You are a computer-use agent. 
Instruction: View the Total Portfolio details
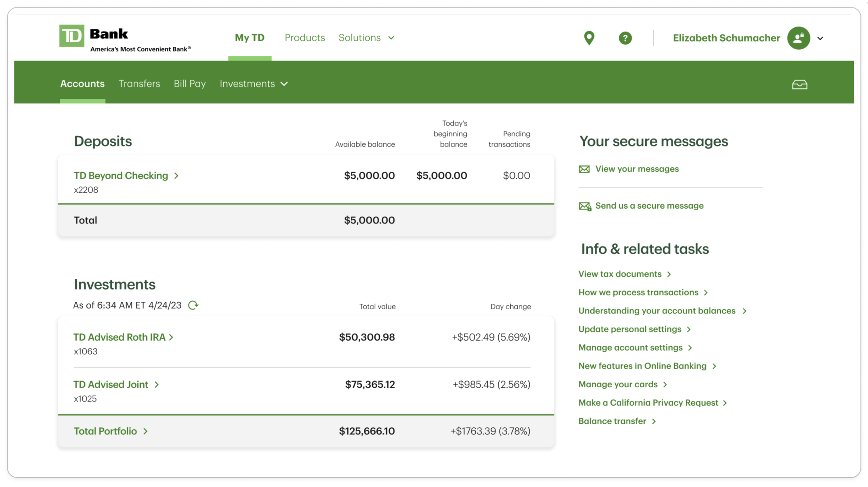(105, 431)
